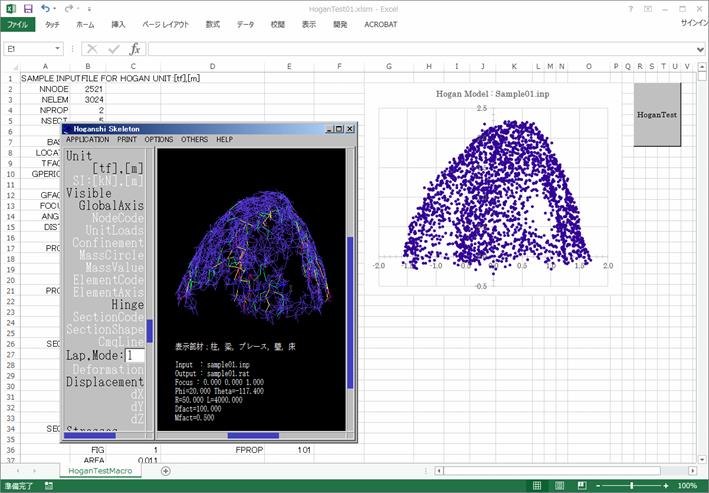Toggle UnitLoads visibility
Image resolution: width=709 pixels, height=493 pixels.
(x=115, y=230)
